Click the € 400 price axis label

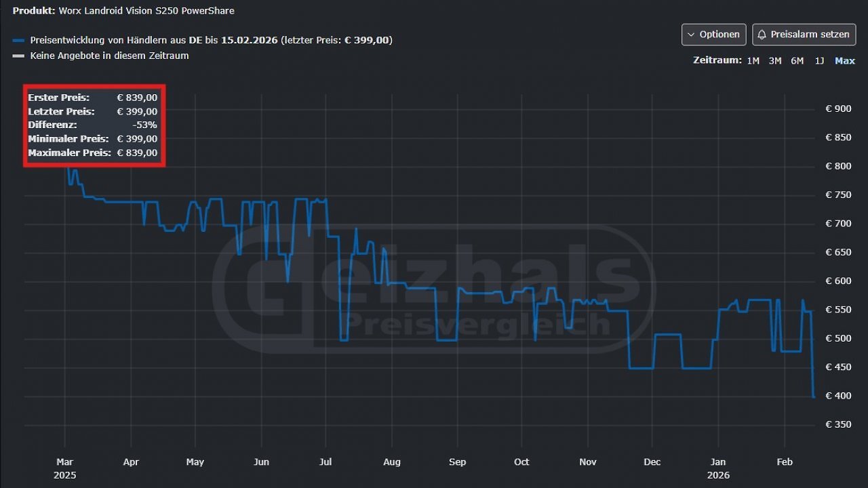coord(838,396)
